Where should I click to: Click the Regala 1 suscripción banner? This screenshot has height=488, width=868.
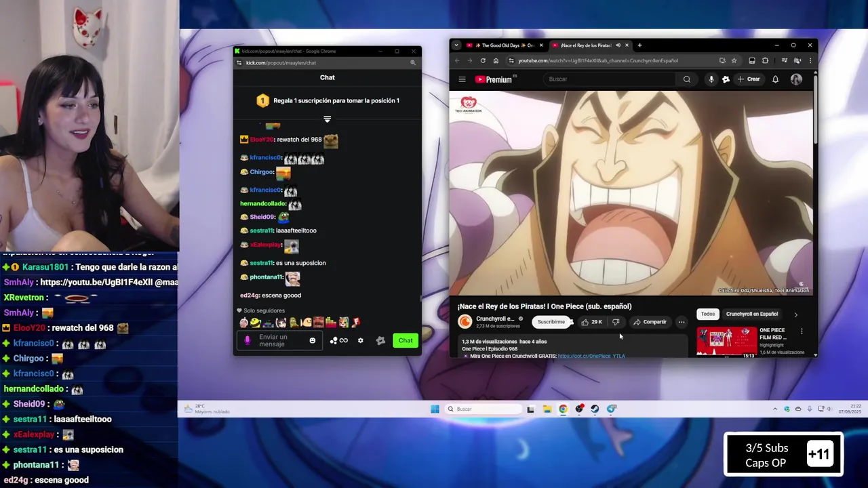328,100
